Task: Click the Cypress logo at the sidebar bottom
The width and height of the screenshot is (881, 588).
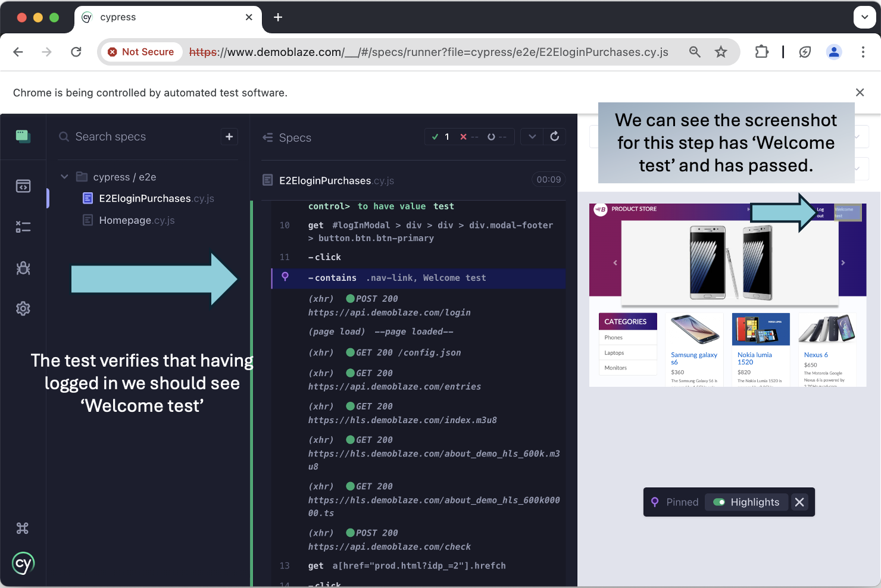Action: tap(23, 564)
